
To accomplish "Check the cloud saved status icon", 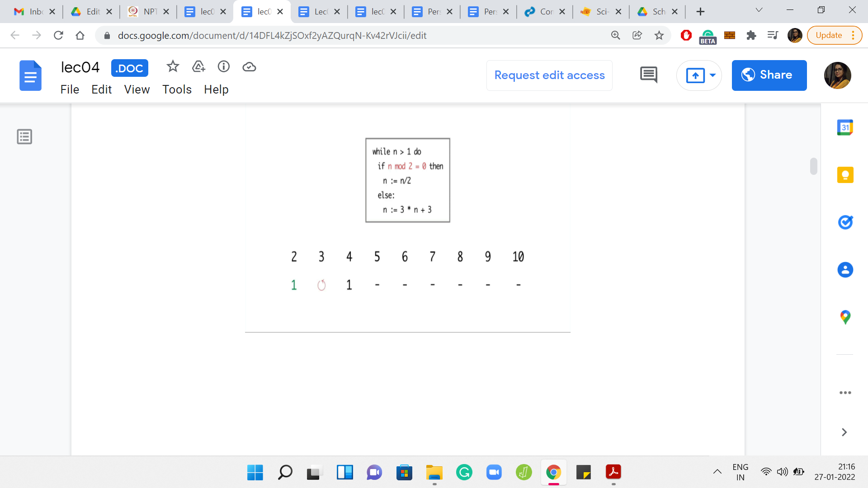I will coord(249,67).
